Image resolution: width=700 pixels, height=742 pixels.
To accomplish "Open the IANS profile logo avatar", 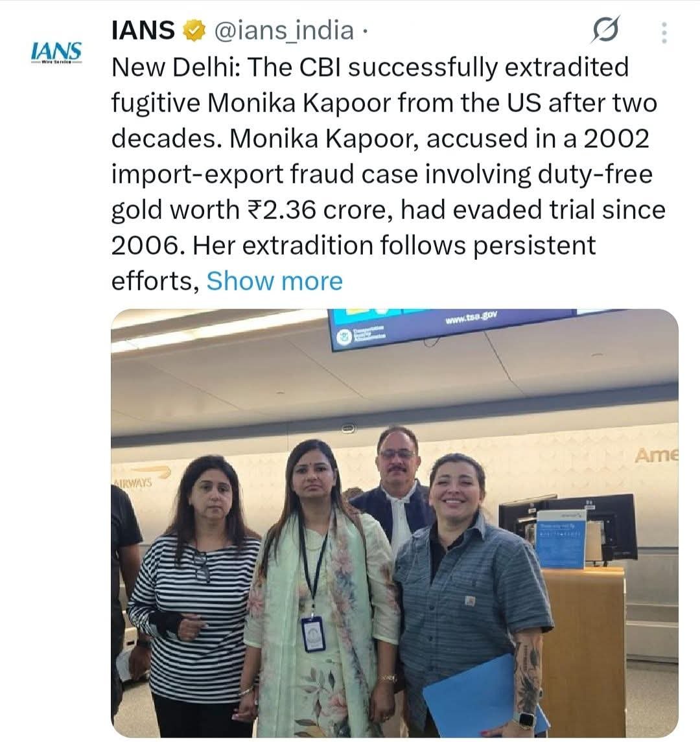I will click(x=56, y=52).
